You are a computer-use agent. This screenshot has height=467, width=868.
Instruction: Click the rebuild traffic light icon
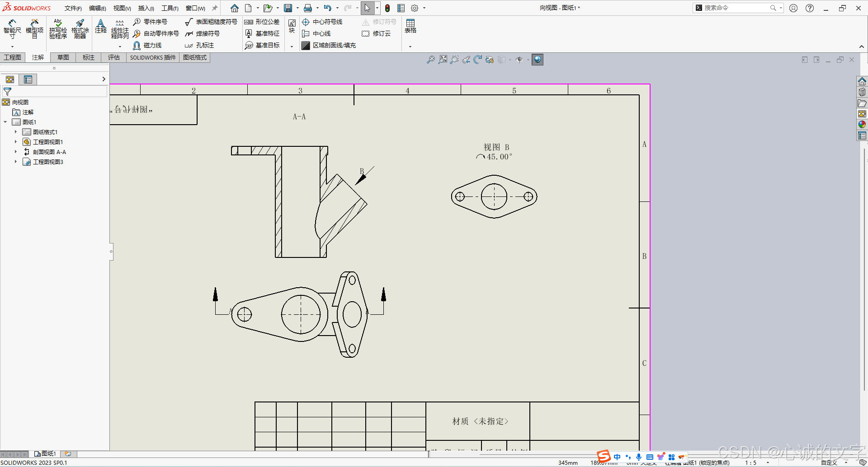(387, 8)
